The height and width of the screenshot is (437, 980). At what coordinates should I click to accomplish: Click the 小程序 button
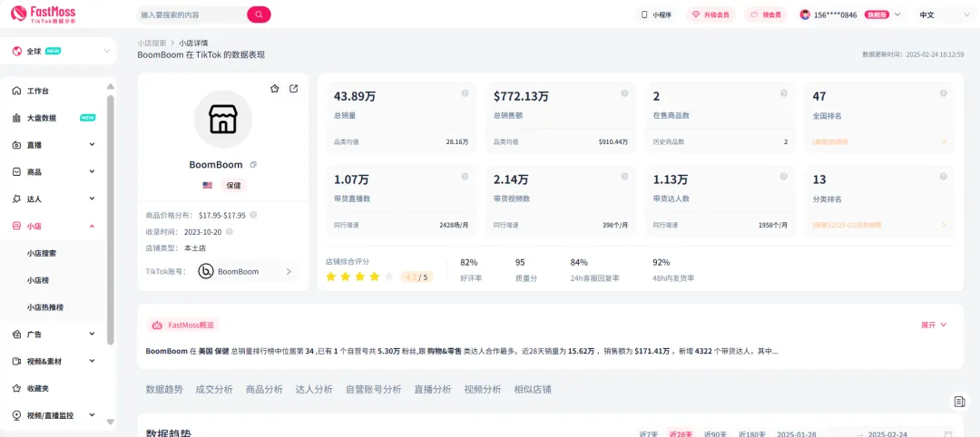coord(656,15)
